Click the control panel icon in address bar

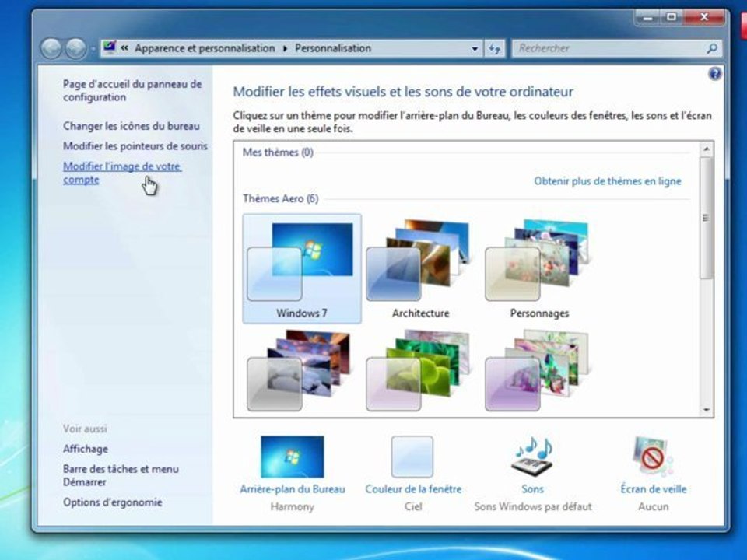point(110,47)
